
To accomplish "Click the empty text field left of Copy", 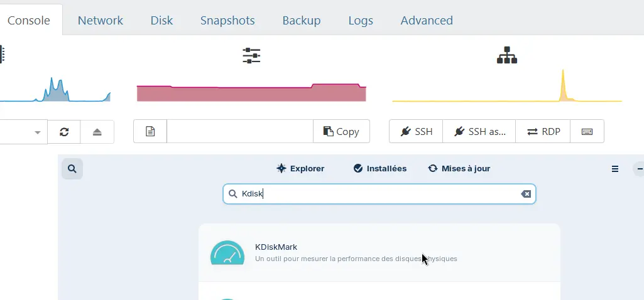I will pyautogui.click(x=239, y=131).
